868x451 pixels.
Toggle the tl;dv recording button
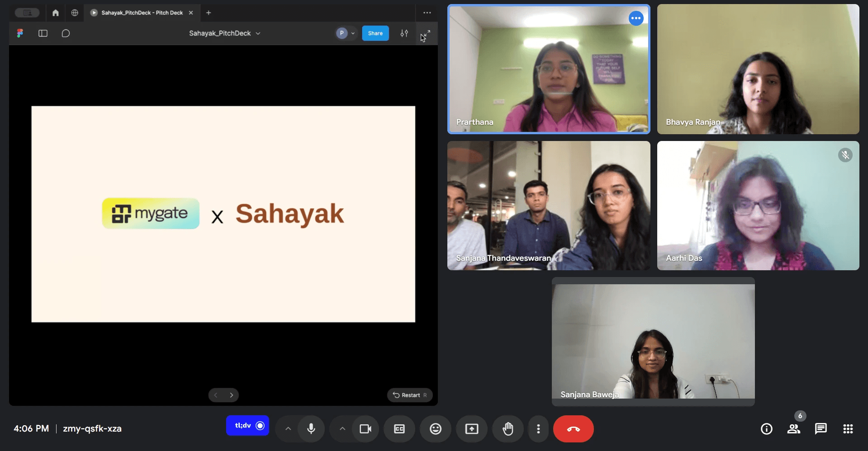(247, 426)
